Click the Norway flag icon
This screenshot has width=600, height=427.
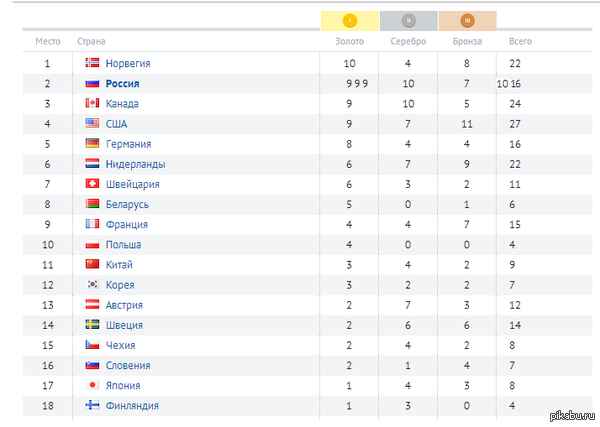pyautogui.click(x=92, y=63)
